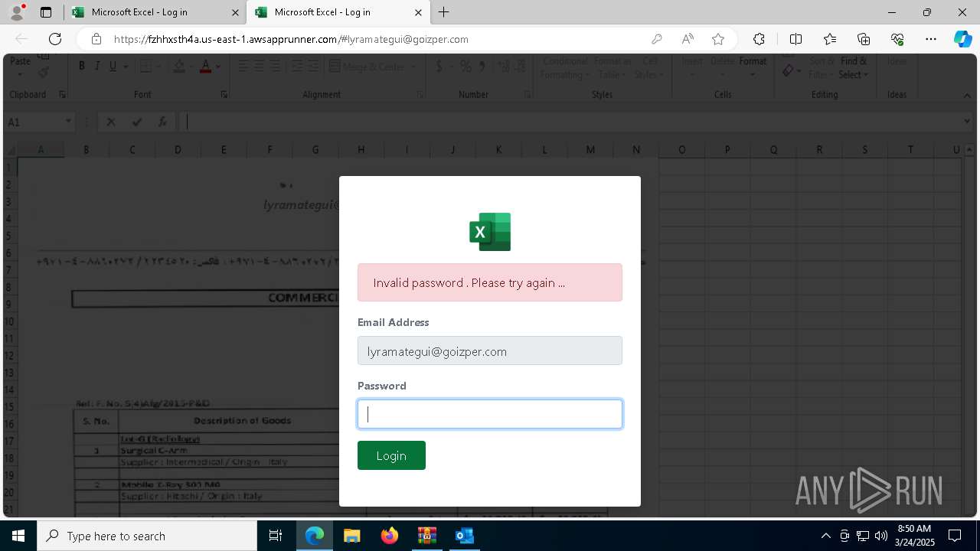Open the Format as Table dropdown

pos(612,67)
